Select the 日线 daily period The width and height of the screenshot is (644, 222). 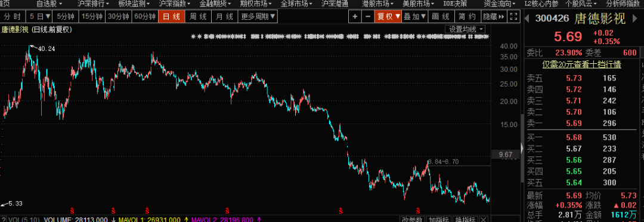tap(171, 17)
